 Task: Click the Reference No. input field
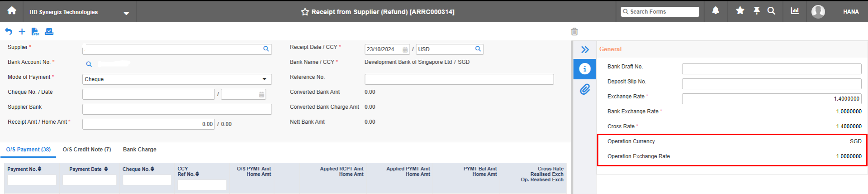coord(459,79)
